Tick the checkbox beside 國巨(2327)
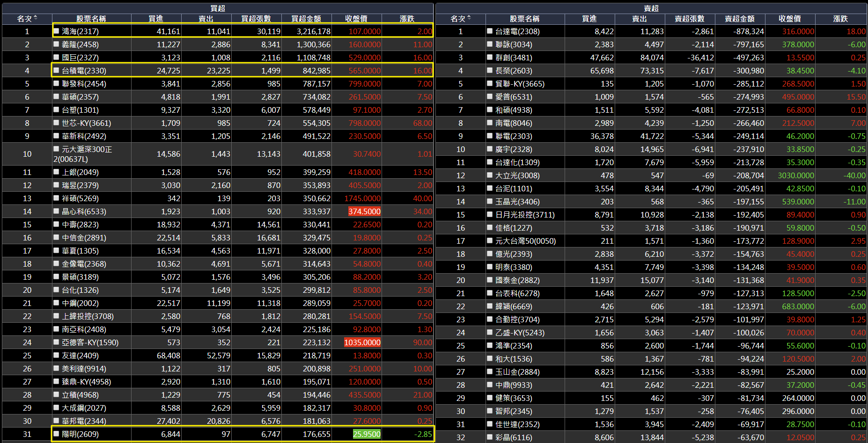The width and height of the screenshot is (868, 443). tap(56, 57)
